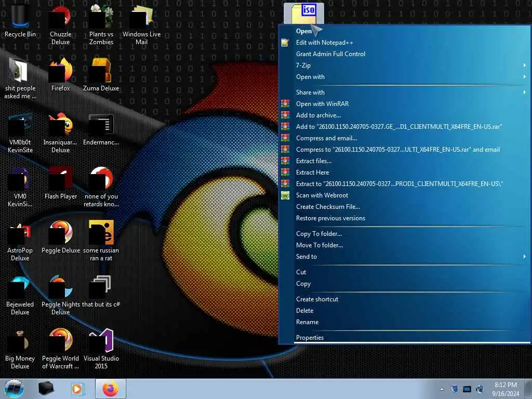Image resolution: width=532 pixels, height=399 pixels.
Task: Open the media player taskbar icon
Action: click(x=77, y=389)
